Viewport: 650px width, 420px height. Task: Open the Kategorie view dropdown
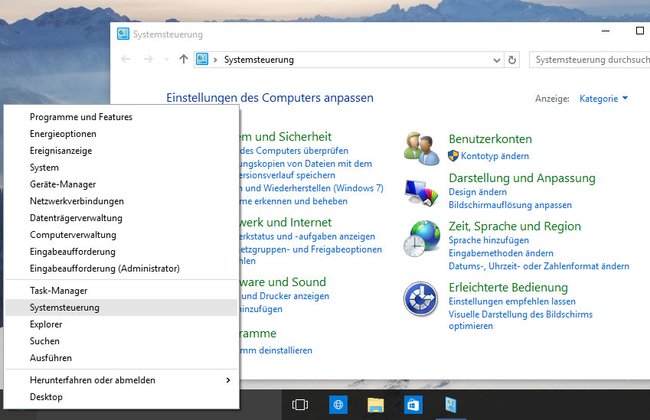[604, 98]
